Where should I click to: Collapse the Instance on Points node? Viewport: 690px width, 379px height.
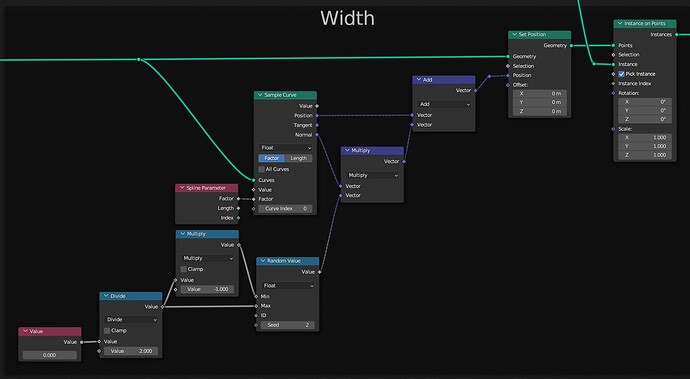pos(620,23)
